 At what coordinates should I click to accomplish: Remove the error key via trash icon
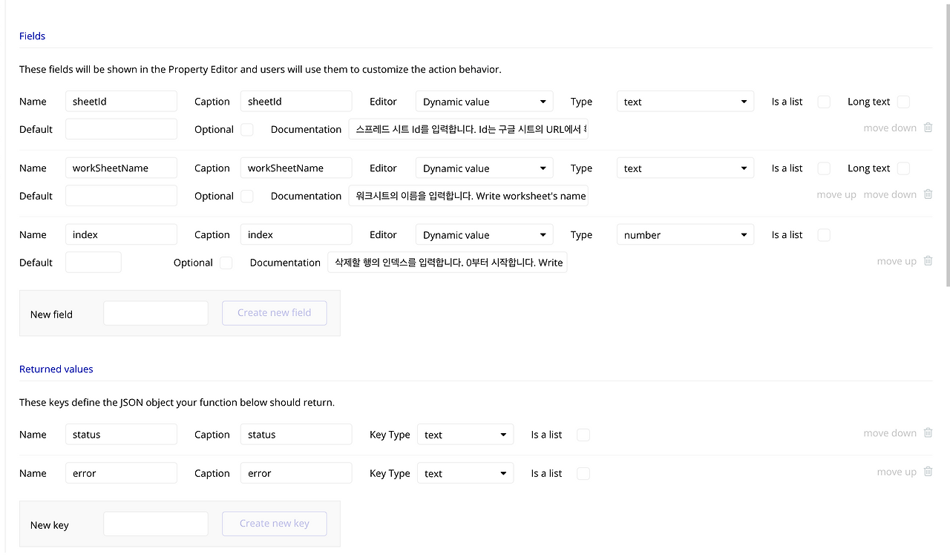pyautogui.click(x=928, y=472)
